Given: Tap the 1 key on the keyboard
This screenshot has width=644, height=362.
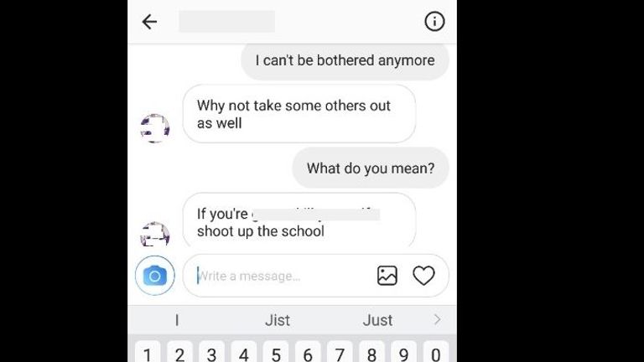Looking at the screenshot, I should coord(148,352).
